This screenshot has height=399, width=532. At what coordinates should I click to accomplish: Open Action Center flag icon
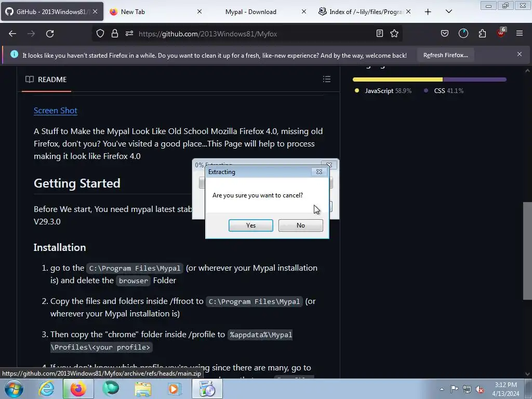tap(454, 389)
